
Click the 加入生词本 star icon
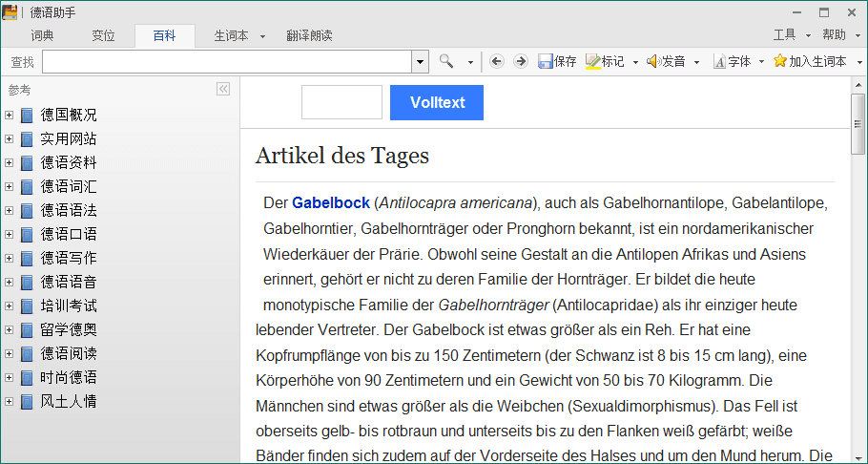tap(780, 61)
